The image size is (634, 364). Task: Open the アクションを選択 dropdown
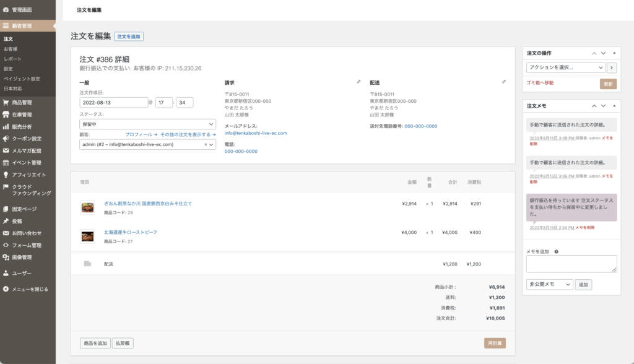pyautogui.click(x=565, y=67)
